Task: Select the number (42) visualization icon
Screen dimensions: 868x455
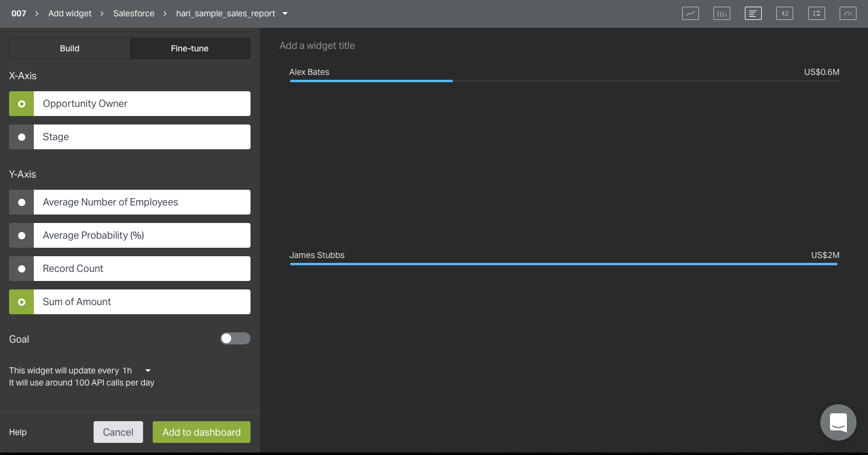Action: point(784,13)
